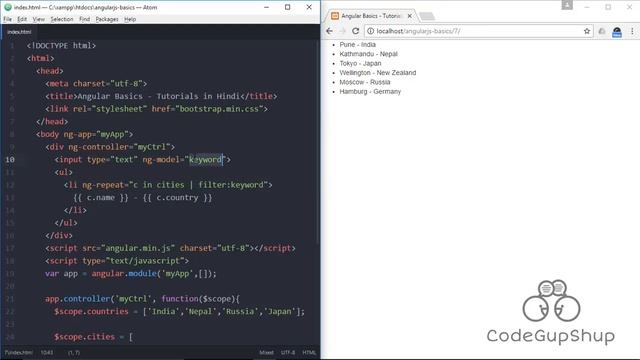
Task: Click 'Tokyo - Japan' list item
Action: pos(360,63)
